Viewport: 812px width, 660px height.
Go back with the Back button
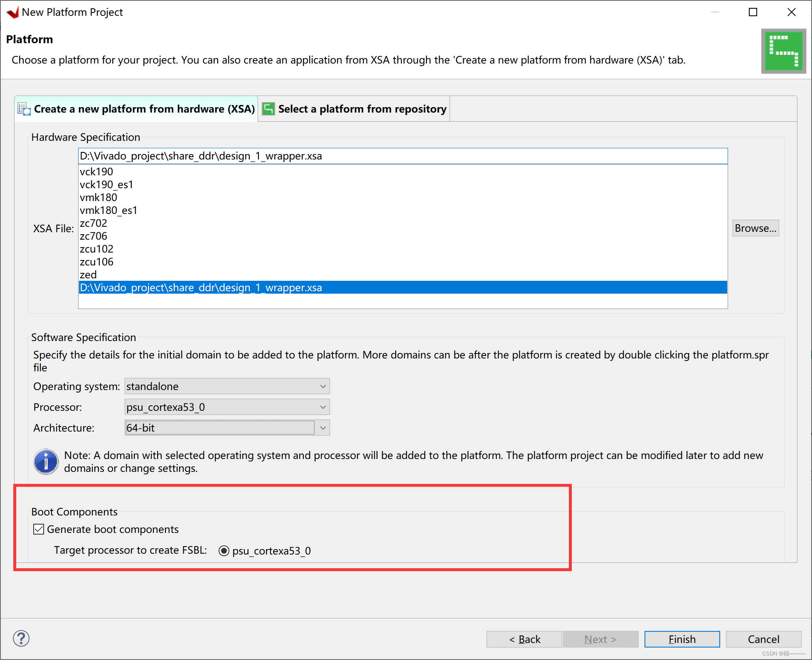click(524, 639)
